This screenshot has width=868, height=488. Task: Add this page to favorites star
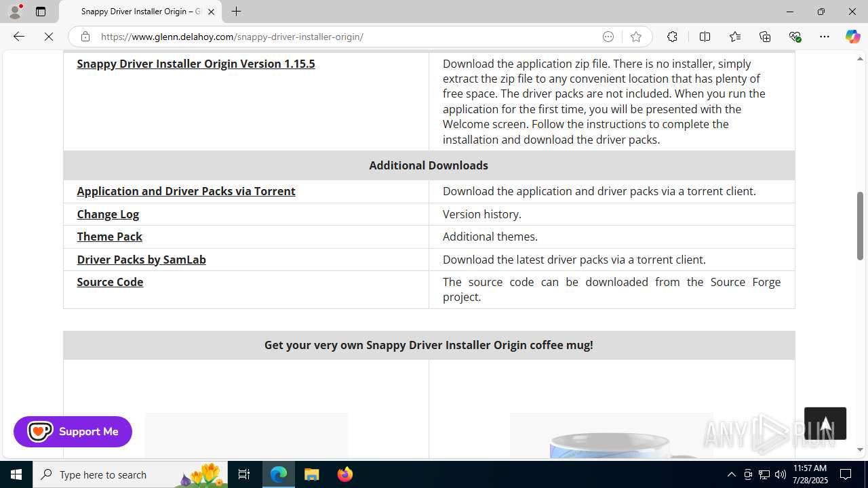click(x=636, y=37)
